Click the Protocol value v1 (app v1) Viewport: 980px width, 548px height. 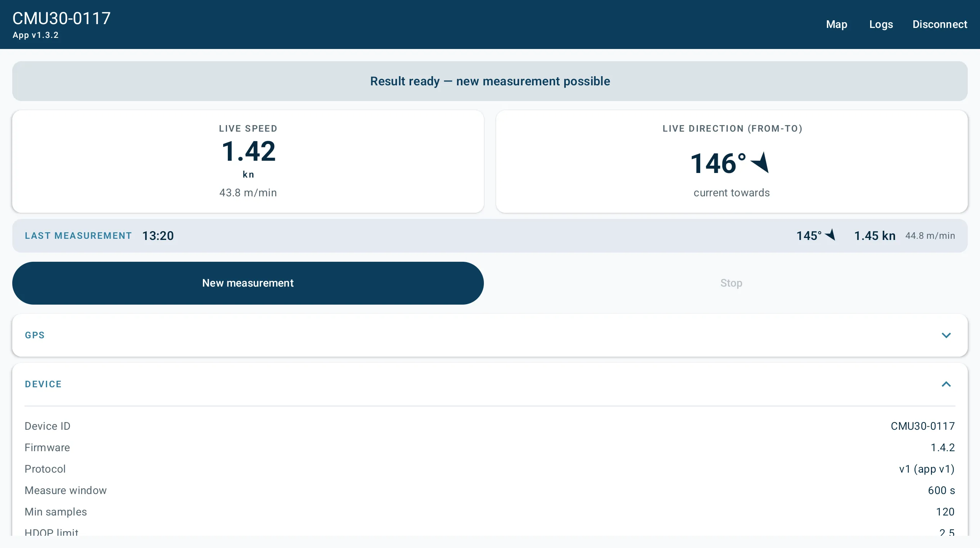[927, 469]
